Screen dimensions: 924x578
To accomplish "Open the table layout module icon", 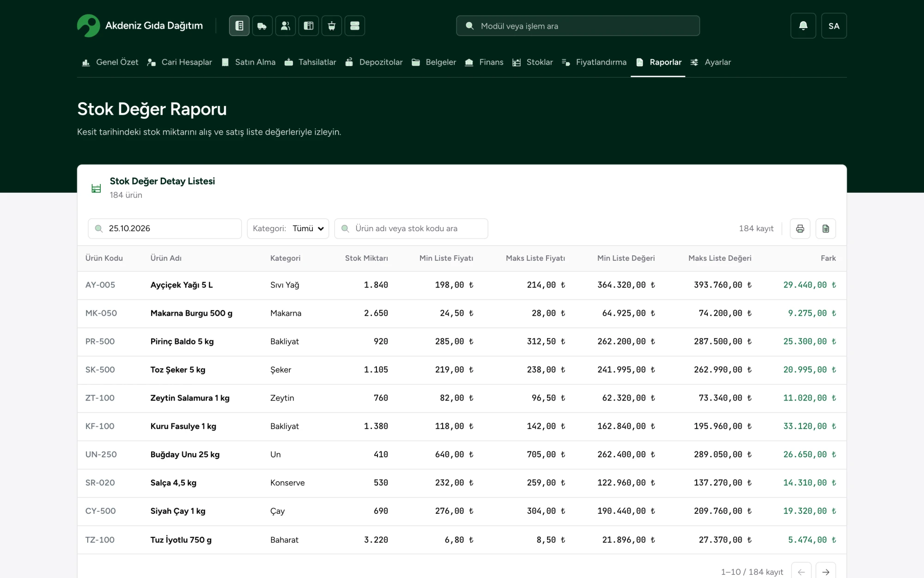I will click(309, 26).
